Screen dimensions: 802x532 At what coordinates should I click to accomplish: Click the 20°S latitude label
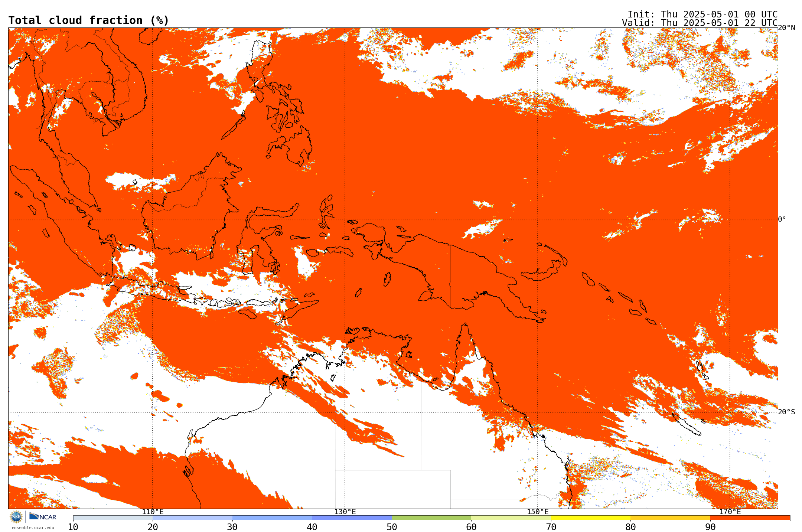coord(786,412)
